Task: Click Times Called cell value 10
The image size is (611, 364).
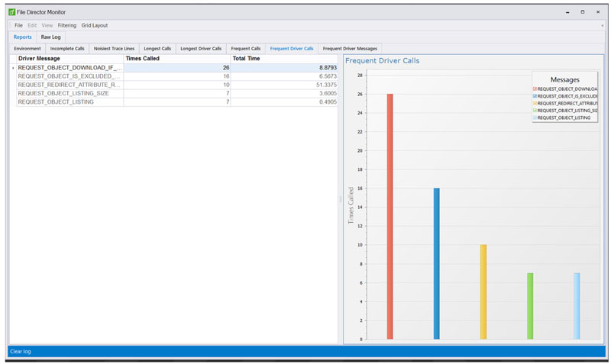Action: (x=177, y=85)
